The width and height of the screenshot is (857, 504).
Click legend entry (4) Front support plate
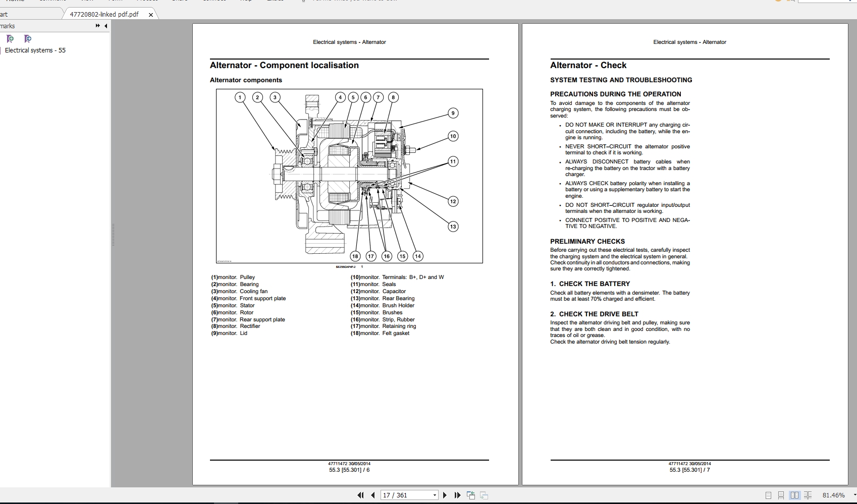tap(248, 299)
